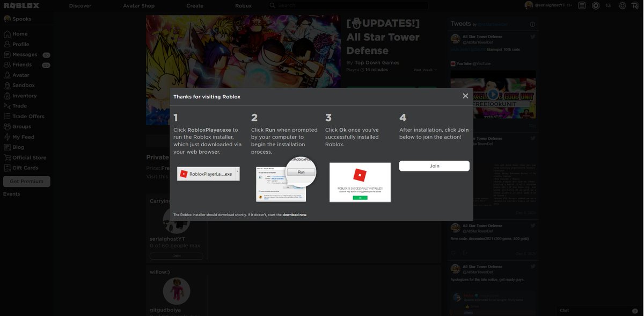
Task: Click the serialghostYT server avatar
Action: click(x=177, y=220)
